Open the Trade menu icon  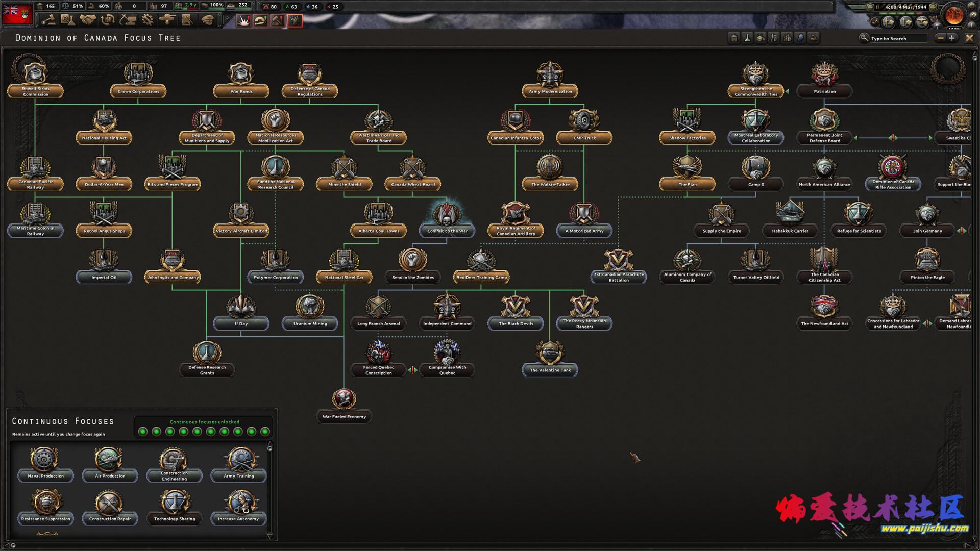[108, 20]
